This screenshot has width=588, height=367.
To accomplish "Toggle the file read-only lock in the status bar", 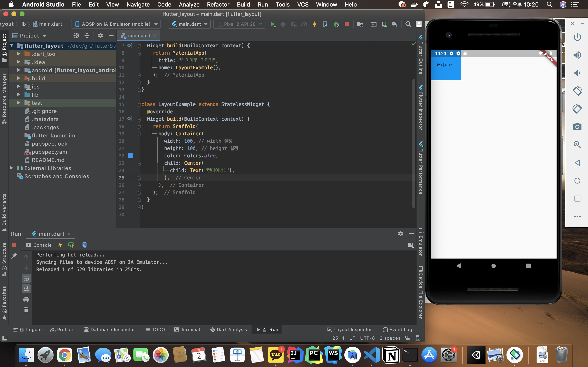I will [408, 338].
